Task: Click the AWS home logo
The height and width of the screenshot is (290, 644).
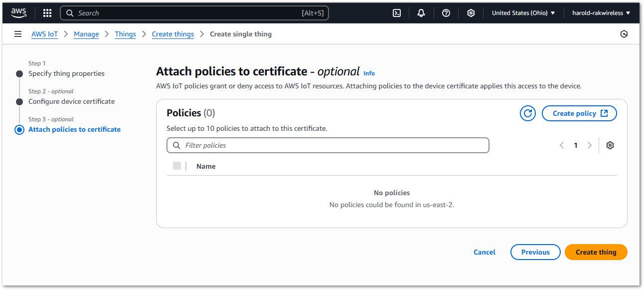Action: click(x=18, y=12)
